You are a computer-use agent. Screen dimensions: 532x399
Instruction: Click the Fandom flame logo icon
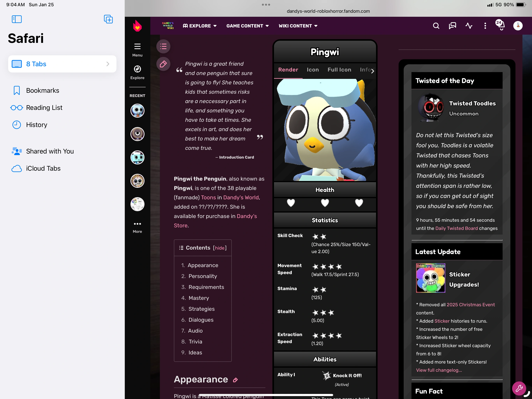[137, 26]
